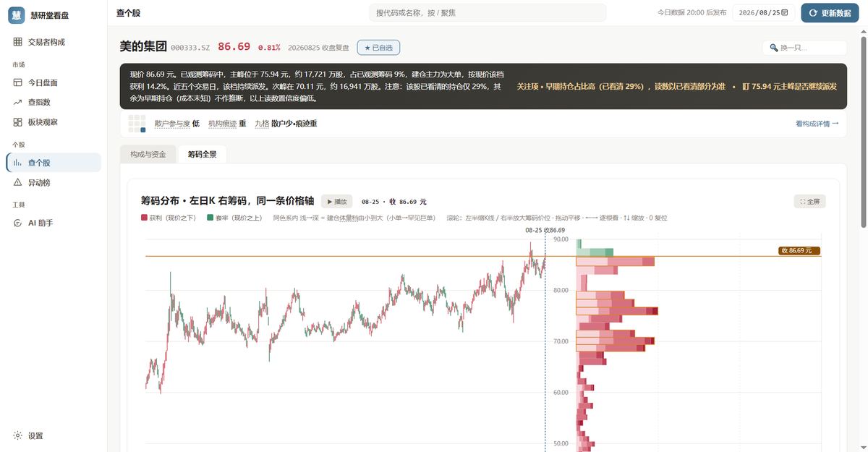Click the calendar icon in date field

(786, 12)
